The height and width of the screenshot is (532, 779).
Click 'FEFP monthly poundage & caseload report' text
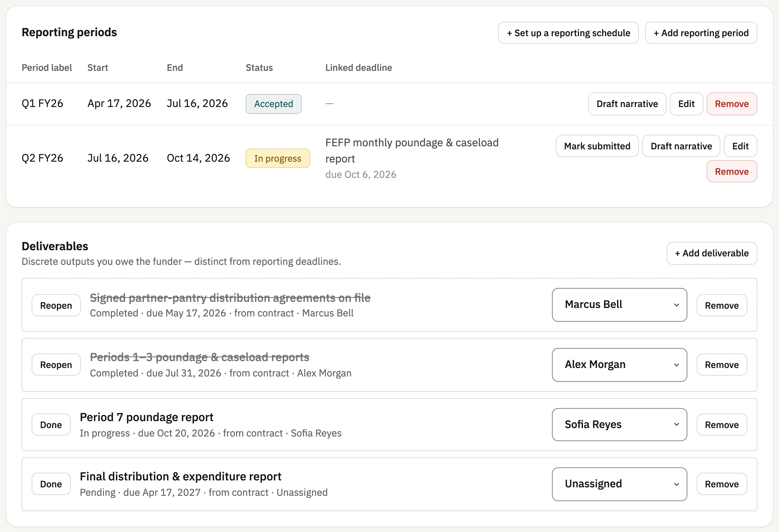point(412,151)
